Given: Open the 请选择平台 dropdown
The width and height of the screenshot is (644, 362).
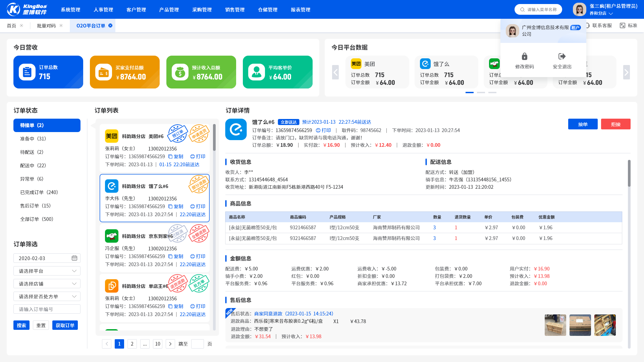Looking at the screenshot, I should (x=47, y=271).
